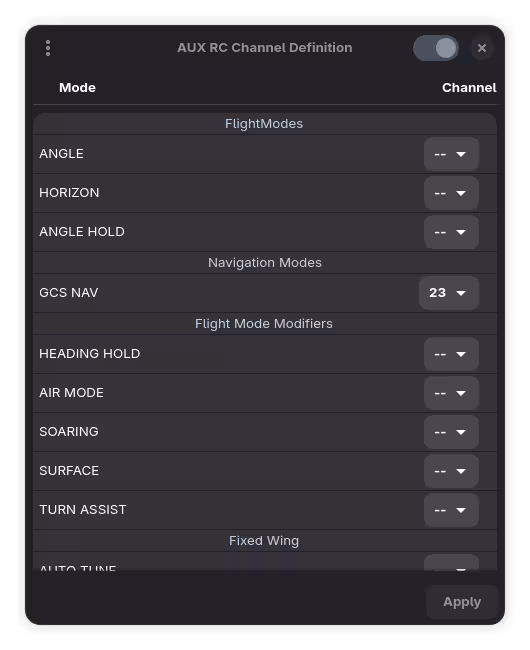Screen dimensions: 530x650
Task: Click the GCS NAV mode row label
Action: tap(69, 293)
